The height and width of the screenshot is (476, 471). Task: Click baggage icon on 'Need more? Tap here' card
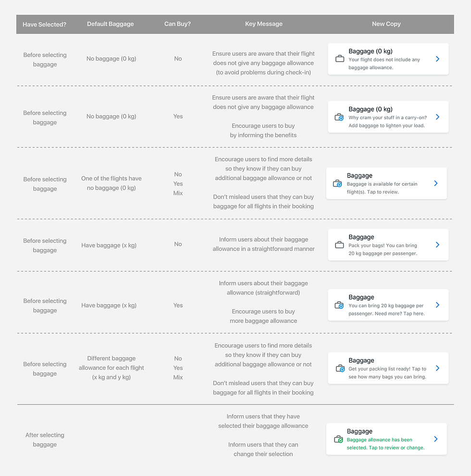tap(339, 305)
